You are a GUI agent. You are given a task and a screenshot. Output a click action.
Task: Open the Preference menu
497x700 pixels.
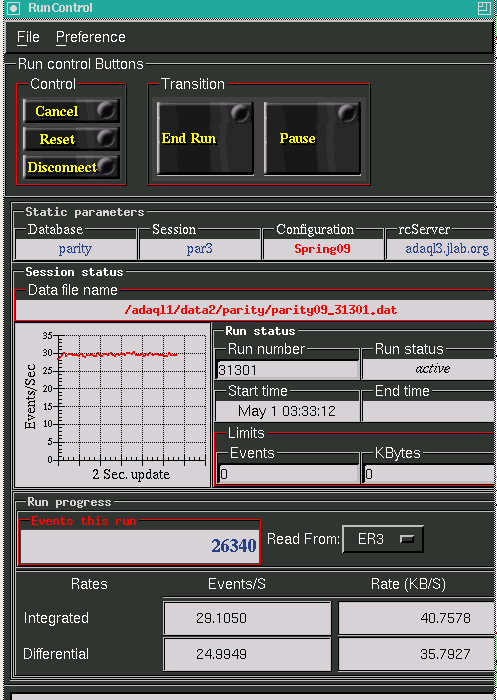click(x=91, y=37)
